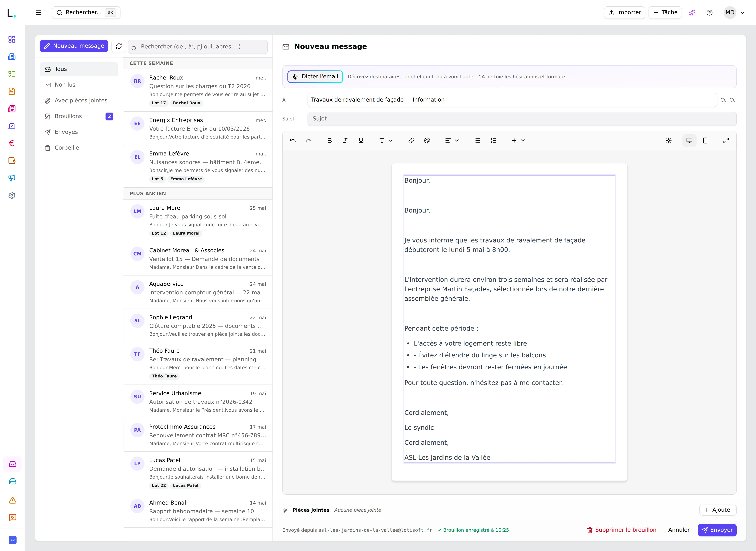This screenshot has width=756, height=551.
Task: Open Rachel Roux's message about charges
Action: point(198,90)
